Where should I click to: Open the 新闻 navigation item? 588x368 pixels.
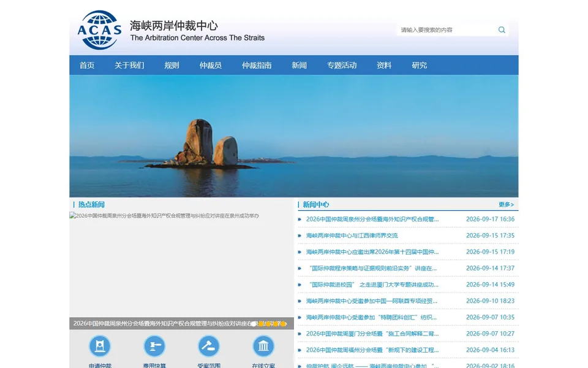tap(300, 66)
